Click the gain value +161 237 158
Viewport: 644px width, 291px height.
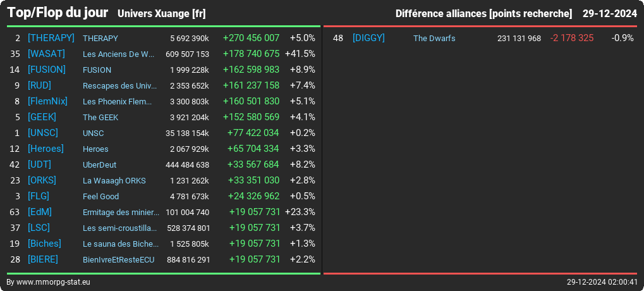tap(251, 85)
